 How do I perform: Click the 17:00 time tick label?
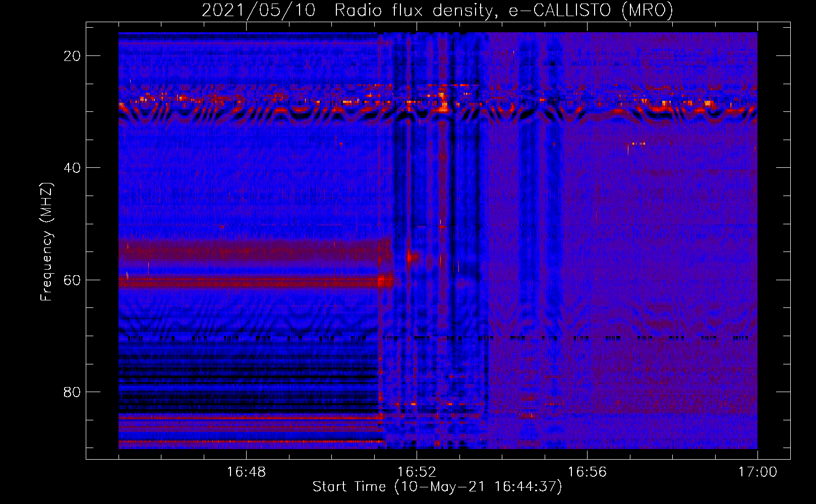tap(757, 472)
